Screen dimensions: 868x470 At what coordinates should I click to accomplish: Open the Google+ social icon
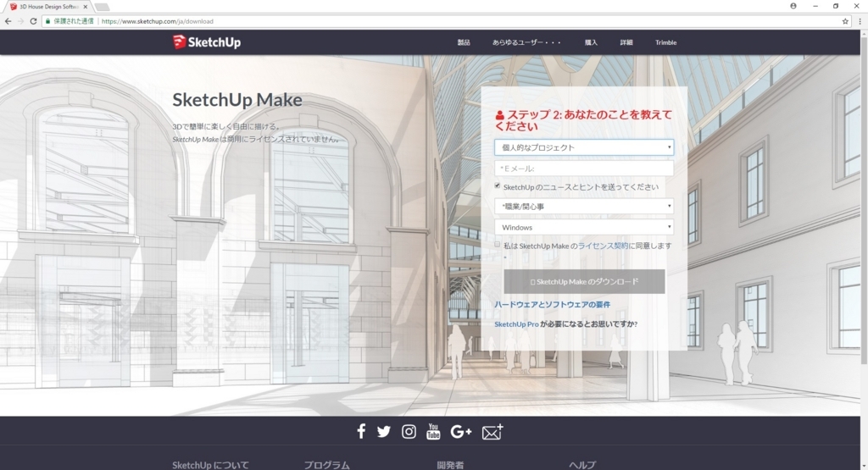[460, 432]
